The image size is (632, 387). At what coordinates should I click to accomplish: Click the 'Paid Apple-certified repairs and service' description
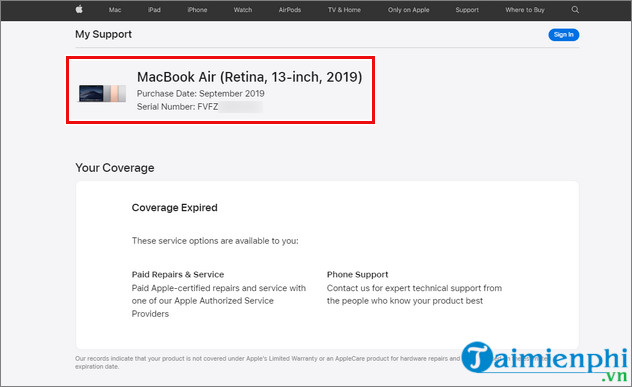click(219, 301)
